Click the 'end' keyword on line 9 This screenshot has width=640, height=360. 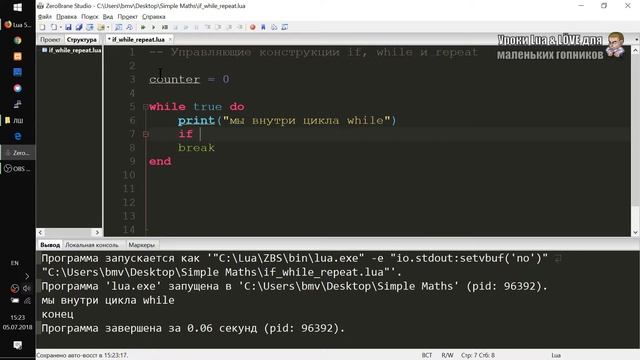[160, 161]
